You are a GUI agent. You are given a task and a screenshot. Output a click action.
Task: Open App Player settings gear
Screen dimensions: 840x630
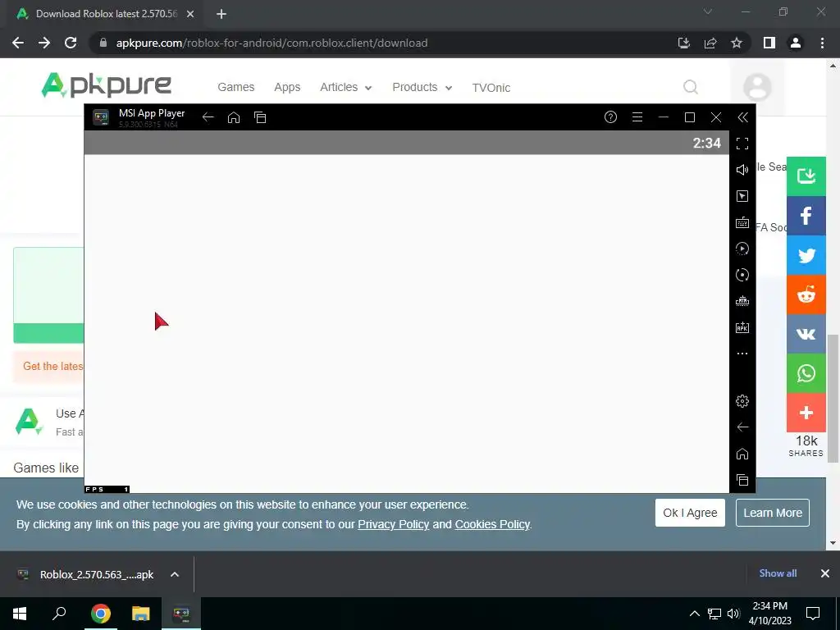(742, 400)
